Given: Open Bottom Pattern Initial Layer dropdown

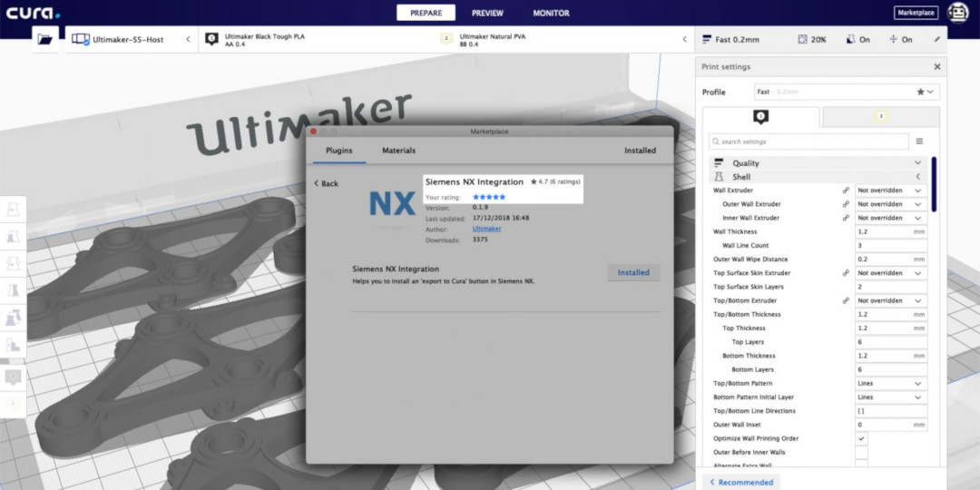Looking at the screenshot, I should click(x=891, y=397).
